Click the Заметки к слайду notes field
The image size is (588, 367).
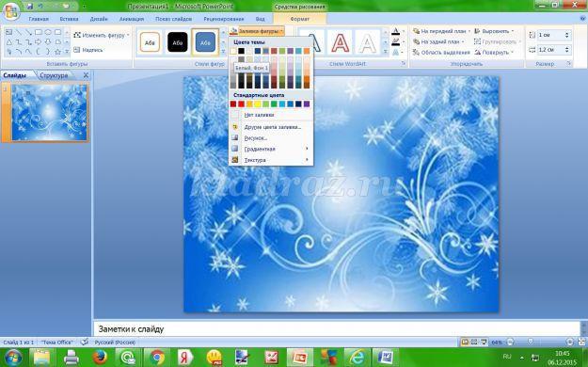[x=337, y=329]
